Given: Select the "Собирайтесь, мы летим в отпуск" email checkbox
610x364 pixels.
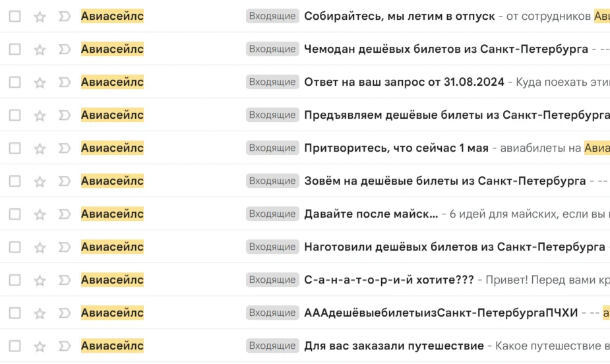Looking at the screenshot, I should (15, 16).
